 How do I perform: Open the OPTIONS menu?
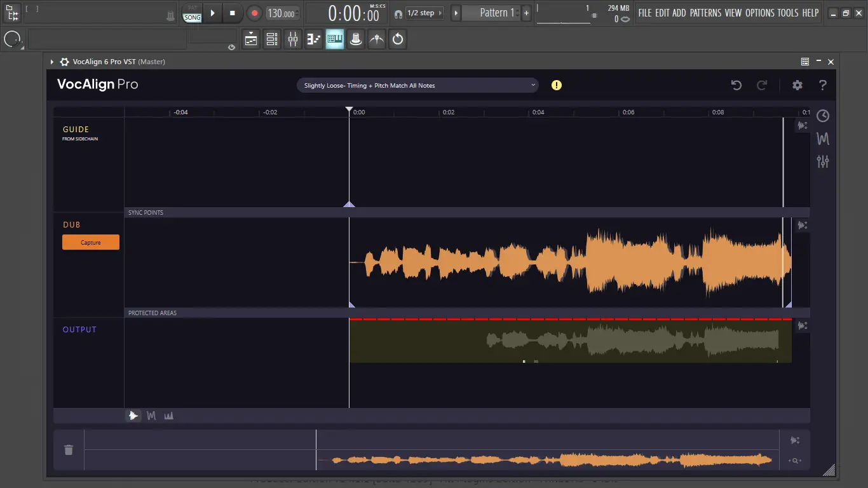[759, 13]
